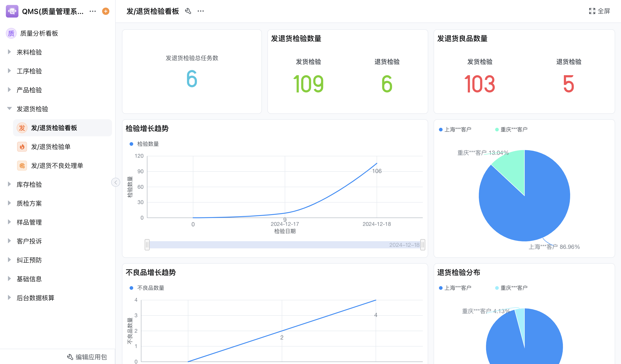The width and height of the screenshot is (621, 364).
Task: Click the wrench edit icon beside dashboard title
Action: (188, 11)
